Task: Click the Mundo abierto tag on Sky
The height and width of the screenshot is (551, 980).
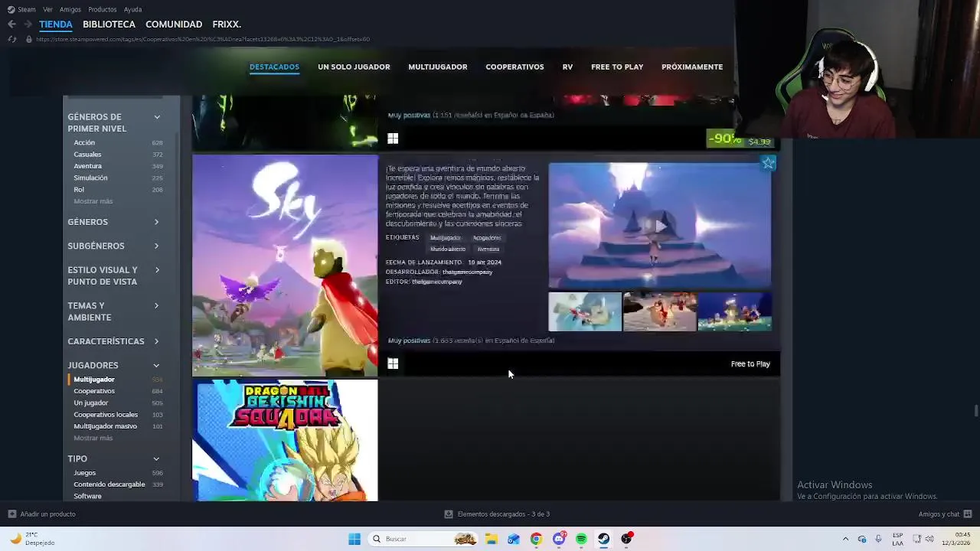Action: click(448, 249)
